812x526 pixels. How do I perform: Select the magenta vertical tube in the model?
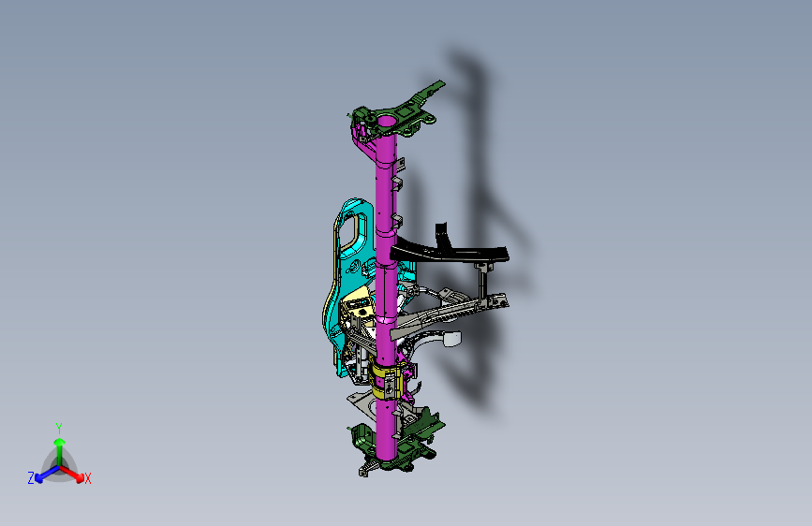[x=385, y=290]
